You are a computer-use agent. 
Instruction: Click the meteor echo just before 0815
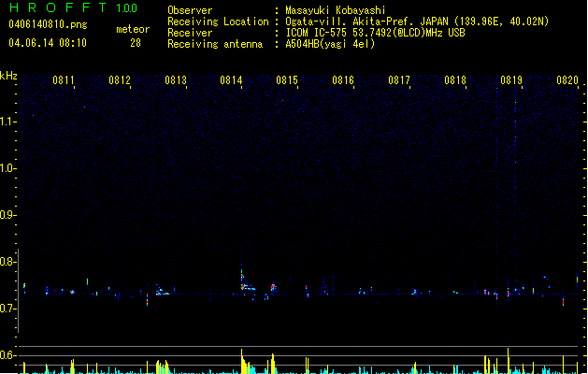[x=273, y=287]
